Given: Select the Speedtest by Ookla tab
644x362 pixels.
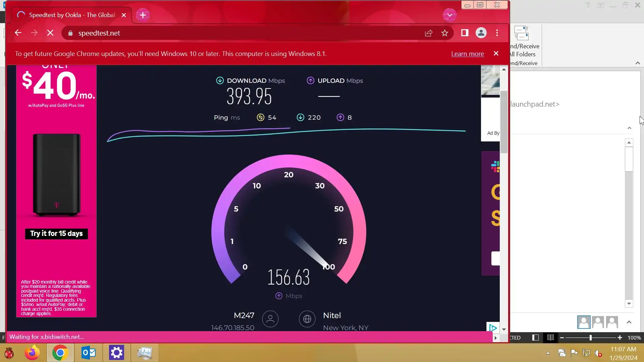Looking at the screenshot, I should pos(72,15).
